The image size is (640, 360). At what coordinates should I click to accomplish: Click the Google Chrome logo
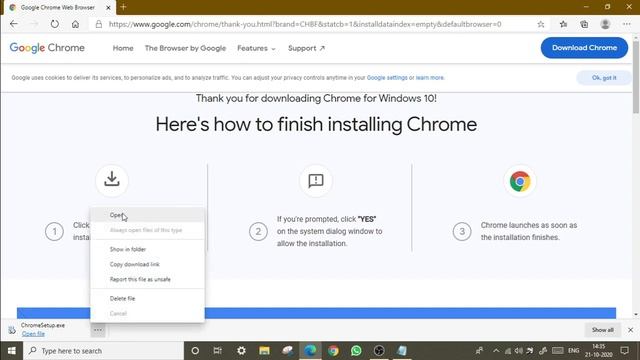(x=47, y=48)
